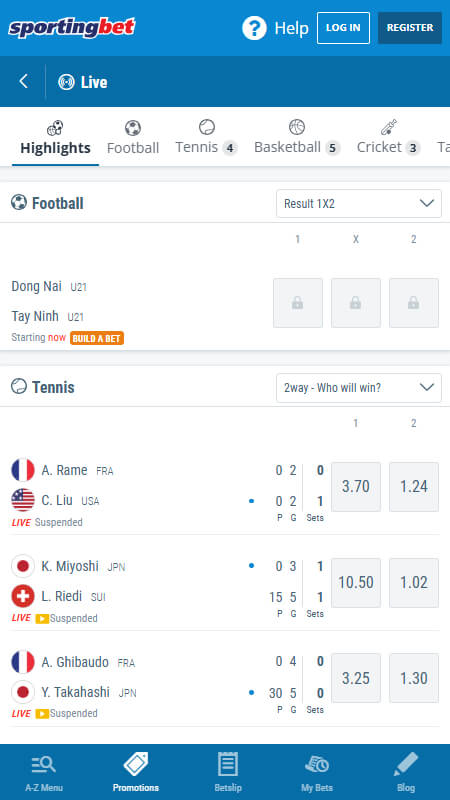Screen dimensions: 450x800
Task: Click the sportingbet logo
Action: point(71,28)
